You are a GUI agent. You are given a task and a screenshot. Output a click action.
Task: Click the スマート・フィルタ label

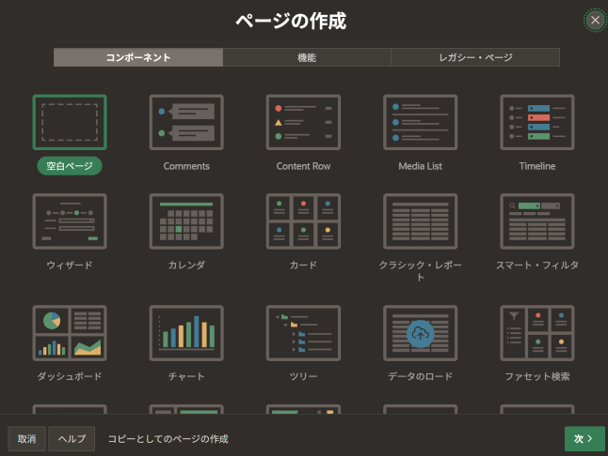pyautogui.click(x=537, y=265)
